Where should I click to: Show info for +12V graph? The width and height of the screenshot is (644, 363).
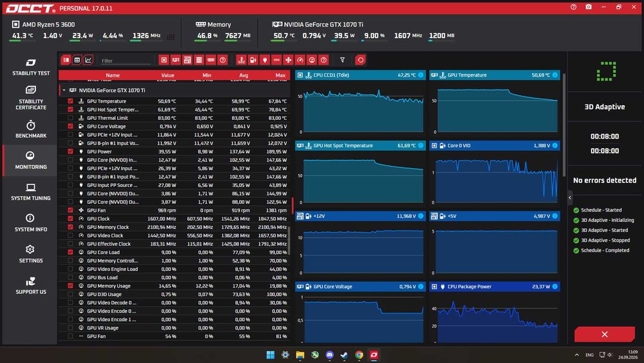421,216
